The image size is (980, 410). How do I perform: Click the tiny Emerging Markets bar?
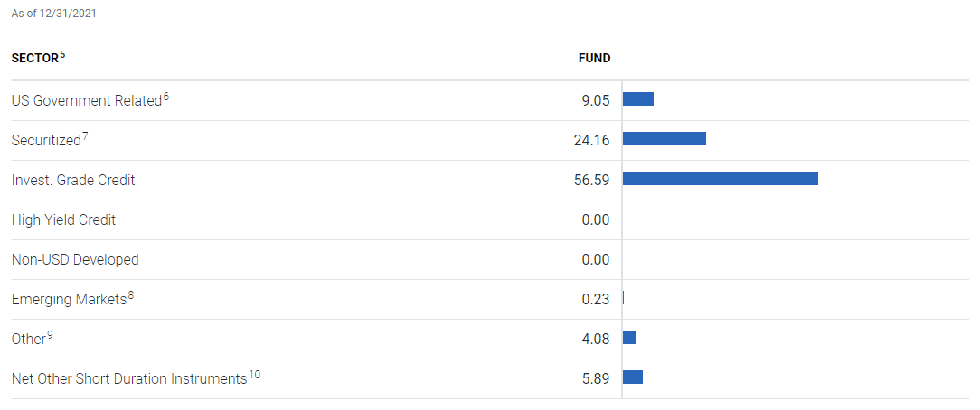tap(623, 298)
